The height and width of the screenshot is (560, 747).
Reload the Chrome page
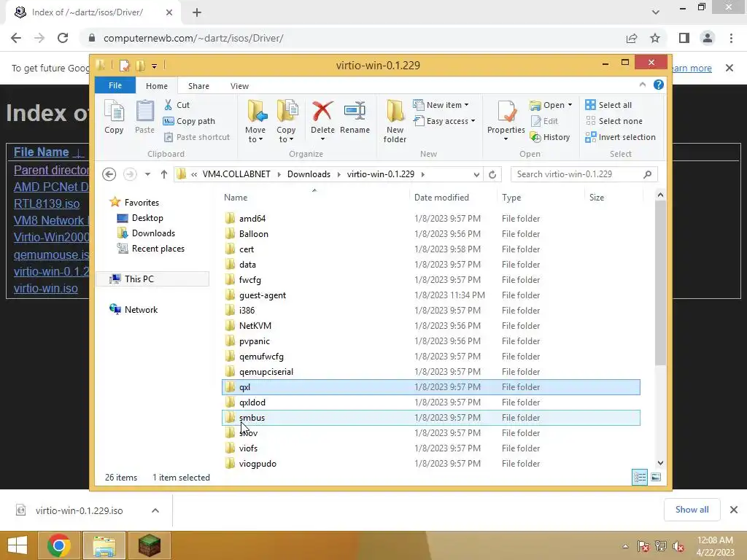tap(63, 38)
